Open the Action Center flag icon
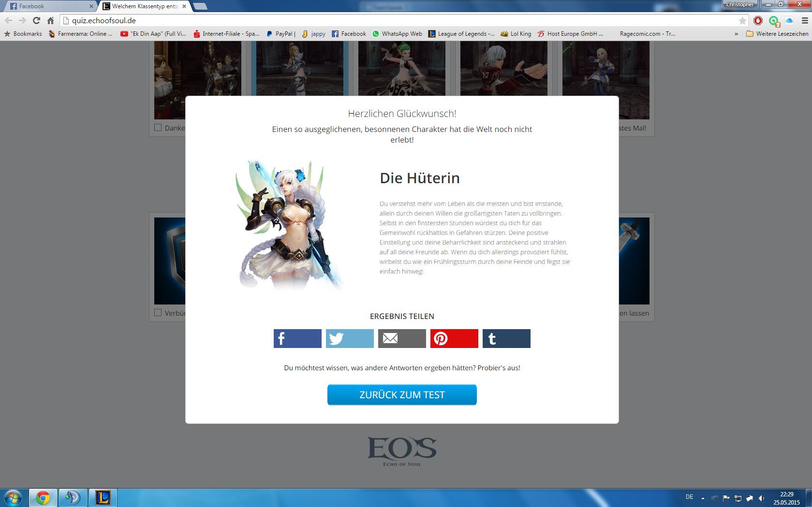This screenshot has width=812, height=507. point(726,498)
